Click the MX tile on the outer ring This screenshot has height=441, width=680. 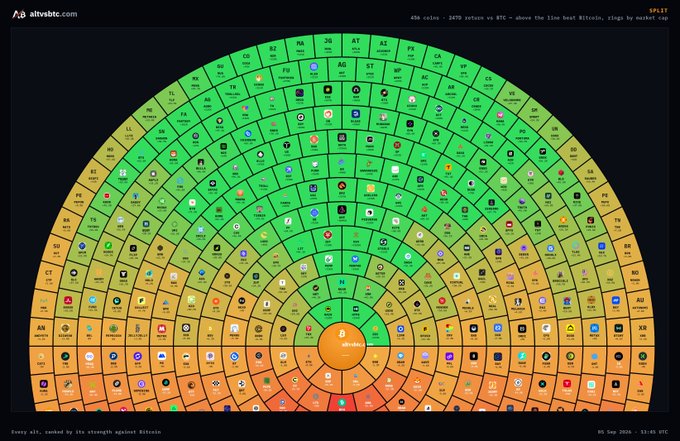coord(196,82)
